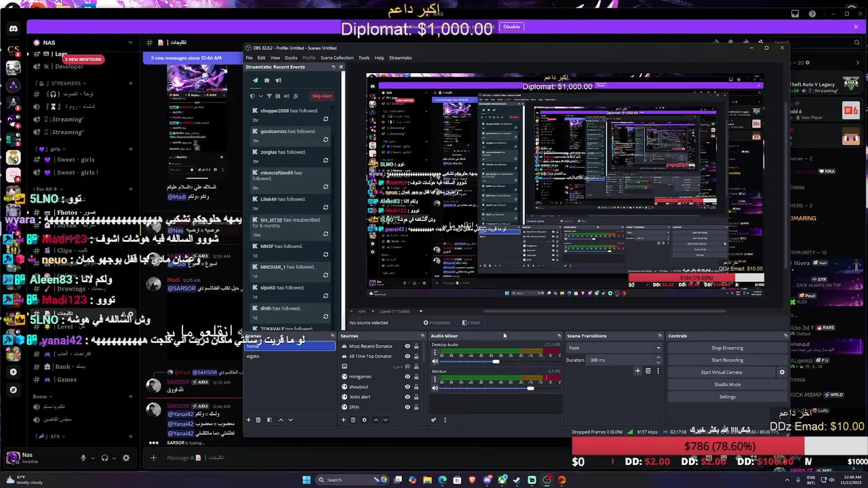Click the Start Recording button
The width and height of the screenshot is (868, 488).
(727, 360)
